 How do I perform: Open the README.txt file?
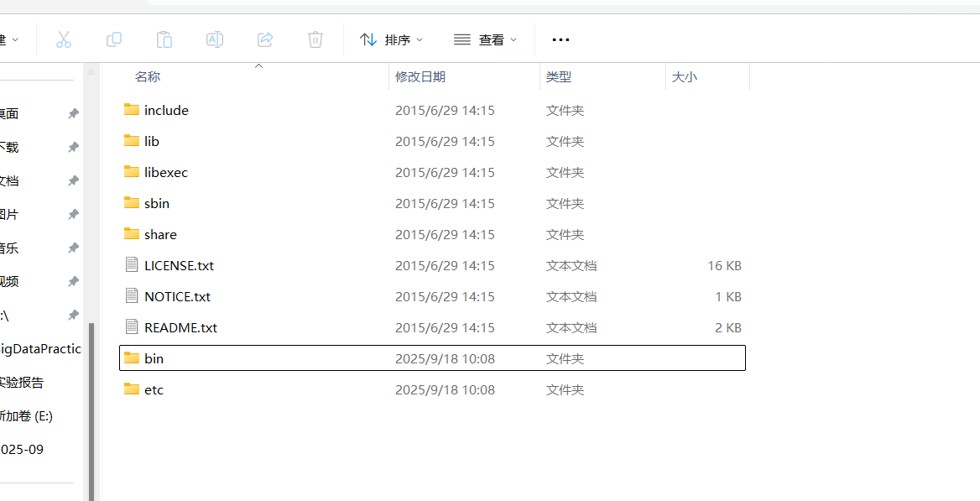(180, 327)
